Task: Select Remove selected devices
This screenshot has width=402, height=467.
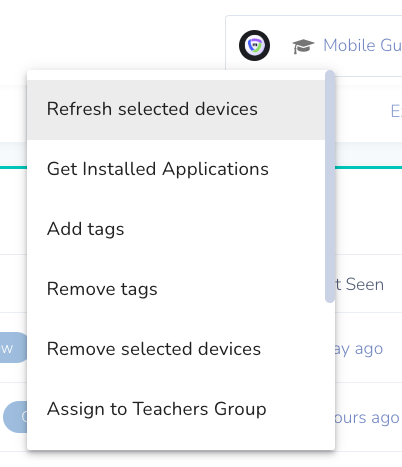Action: [x=176, y=349]
